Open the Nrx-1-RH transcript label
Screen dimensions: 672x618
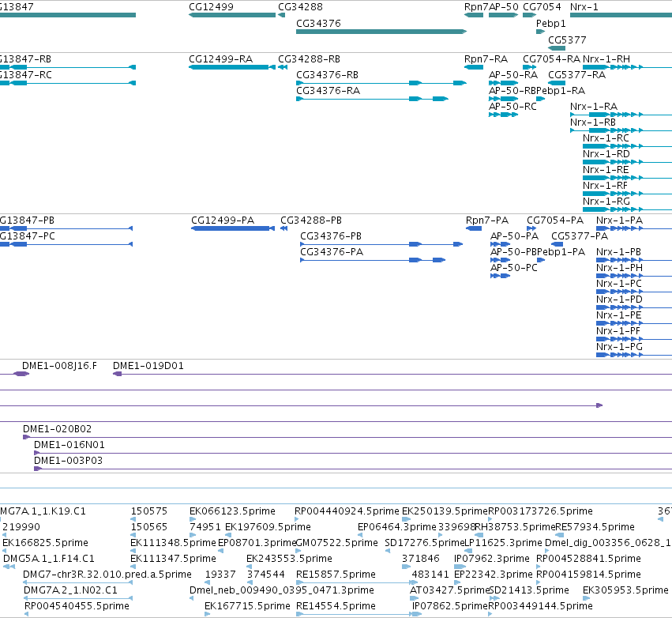(x=606, y=59)
